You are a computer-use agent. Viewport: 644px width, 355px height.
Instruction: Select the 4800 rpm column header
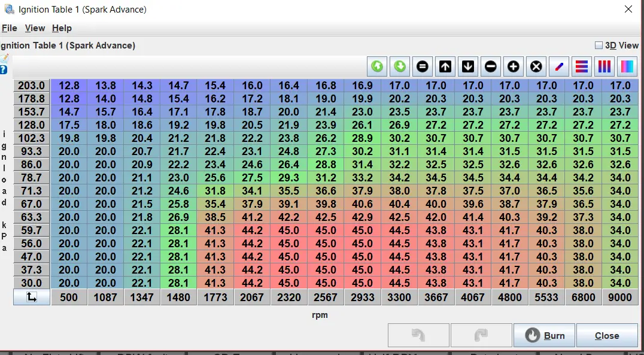510,297
